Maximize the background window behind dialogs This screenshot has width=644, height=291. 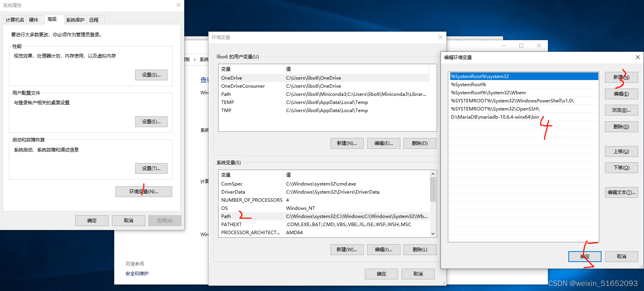coord(521,46)
